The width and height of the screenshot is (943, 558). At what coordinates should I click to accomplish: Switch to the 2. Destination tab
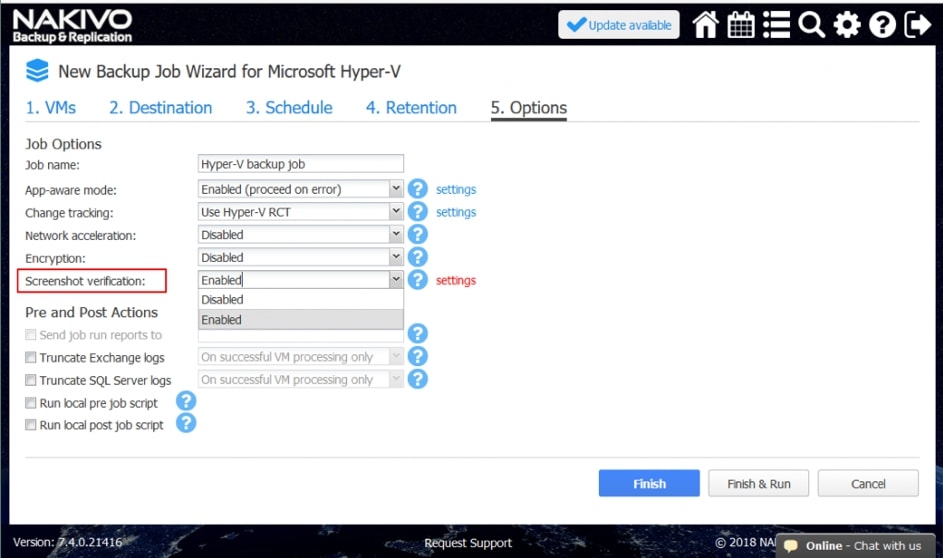tap(160, 108)
